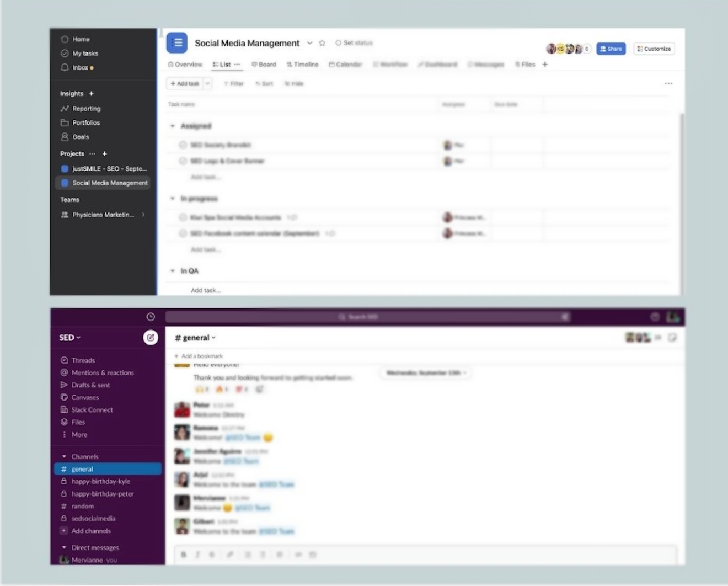Compose a new Slack message
The width and height of the screenshot is (728, 586).
coord(151,338)
